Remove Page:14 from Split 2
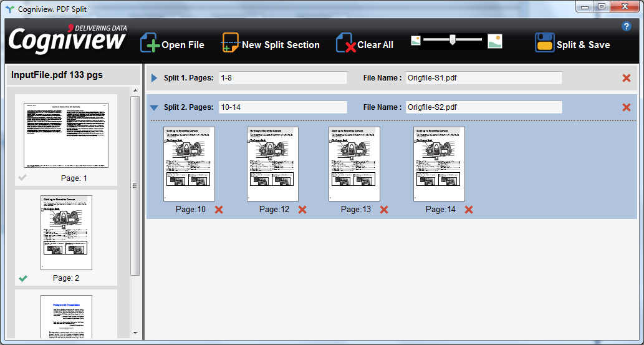The height and width of the screenshot is (345, 644). [x=469, y=210]
